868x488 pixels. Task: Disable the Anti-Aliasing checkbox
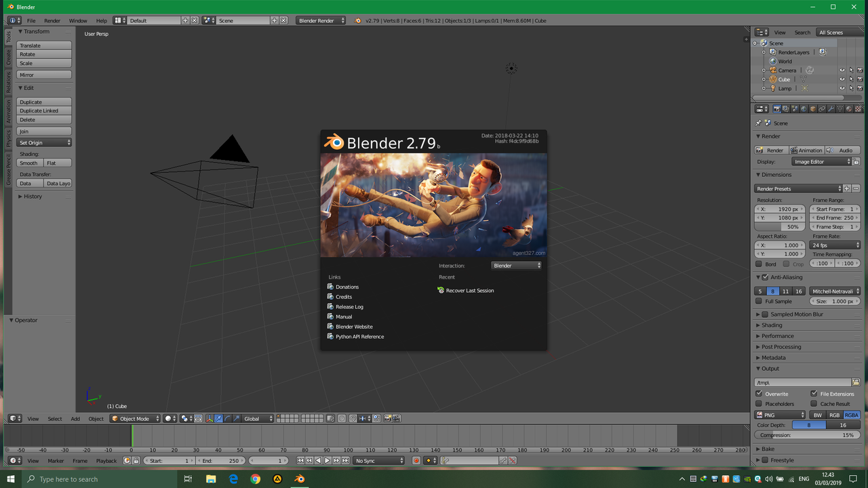(765, 277)
